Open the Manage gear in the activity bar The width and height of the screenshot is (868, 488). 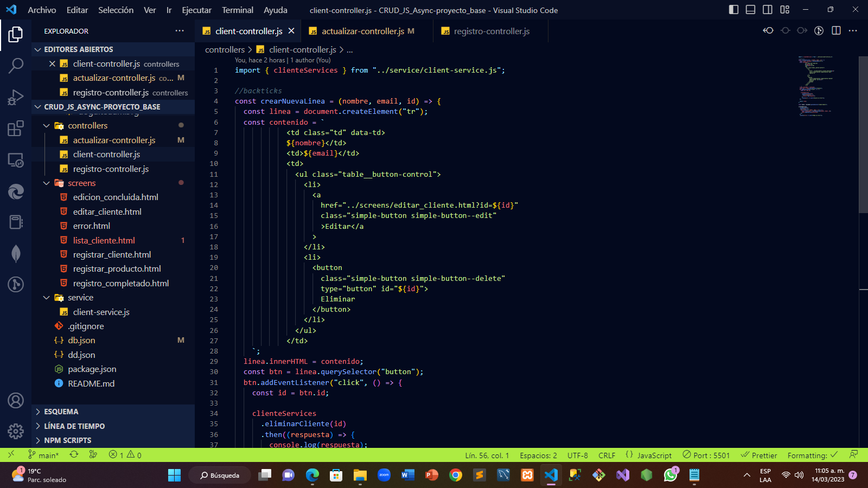pos(16,431)
